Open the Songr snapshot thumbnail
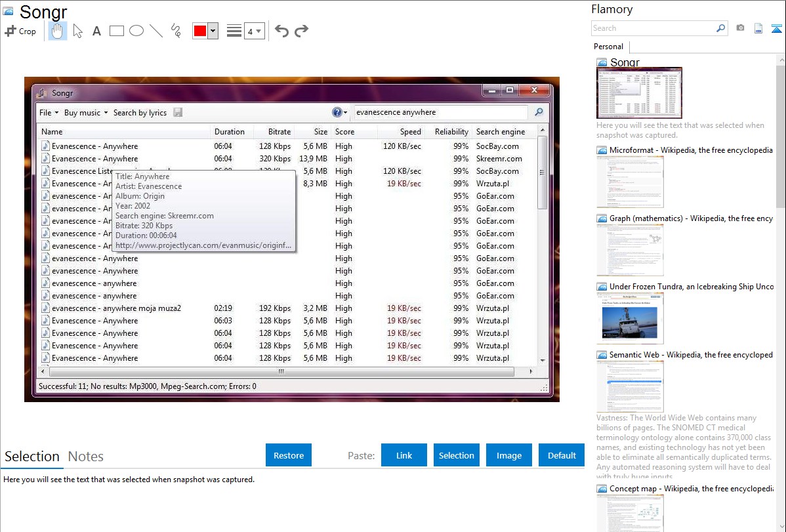The height and width of the screenshot is (532, 786). coord(639,92)
